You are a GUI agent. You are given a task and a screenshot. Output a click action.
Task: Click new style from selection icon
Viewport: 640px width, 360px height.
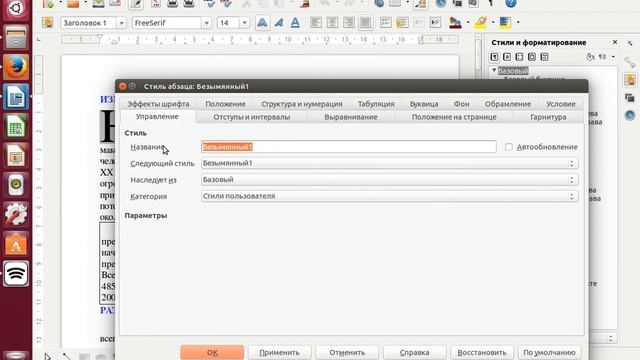point(602,57)
